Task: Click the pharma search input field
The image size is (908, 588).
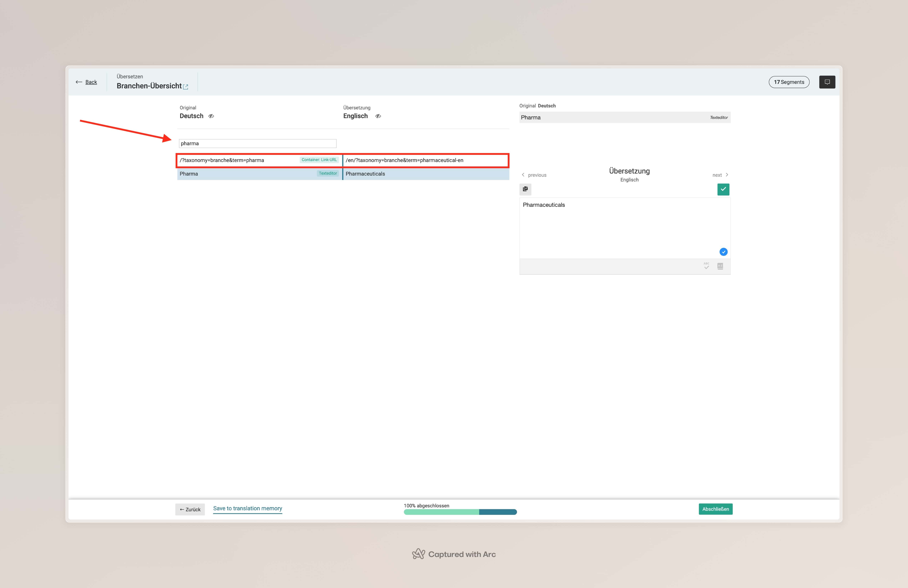Action: [258, 144]
